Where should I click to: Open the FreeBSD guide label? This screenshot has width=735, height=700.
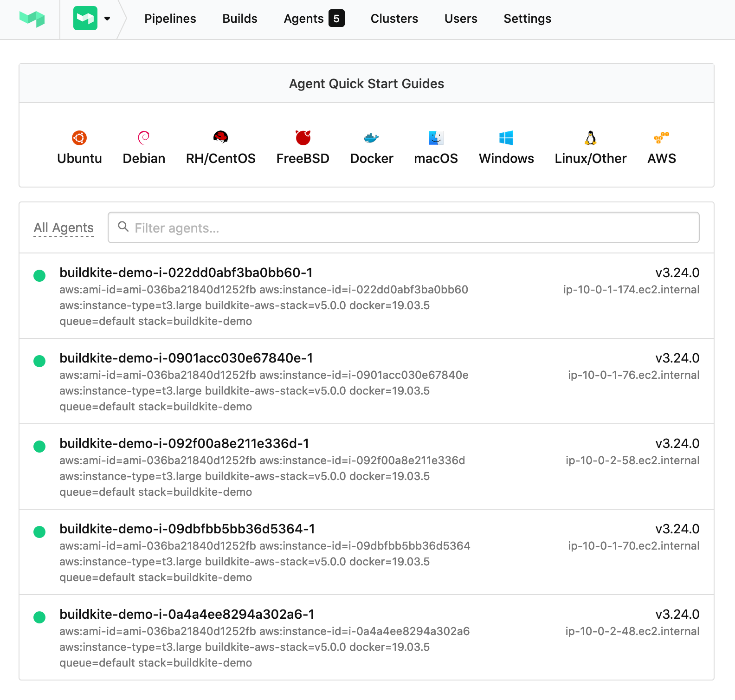(x=303, y=158)
